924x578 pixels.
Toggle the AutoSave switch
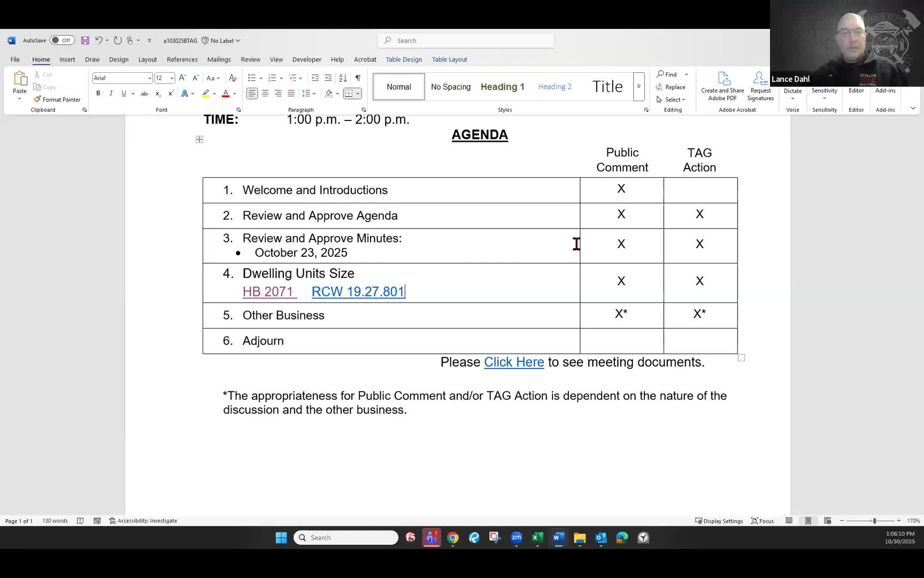pos(61,41)
